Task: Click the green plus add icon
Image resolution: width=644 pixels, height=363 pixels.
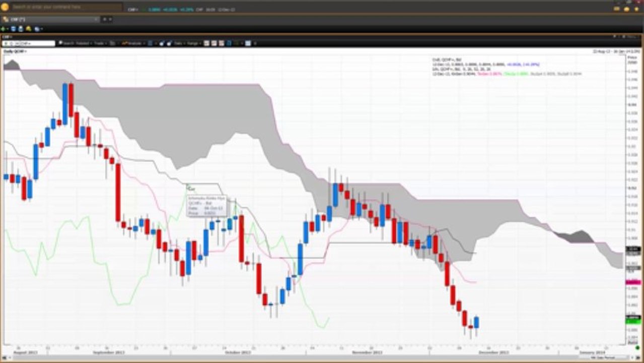Action: [4, 29]
